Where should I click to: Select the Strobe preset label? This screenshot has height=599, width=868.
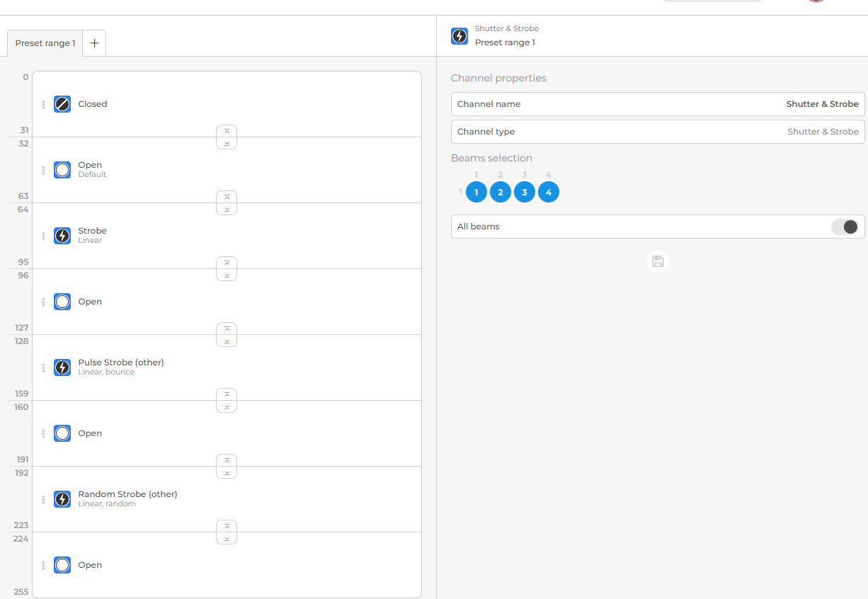point(93,231)
